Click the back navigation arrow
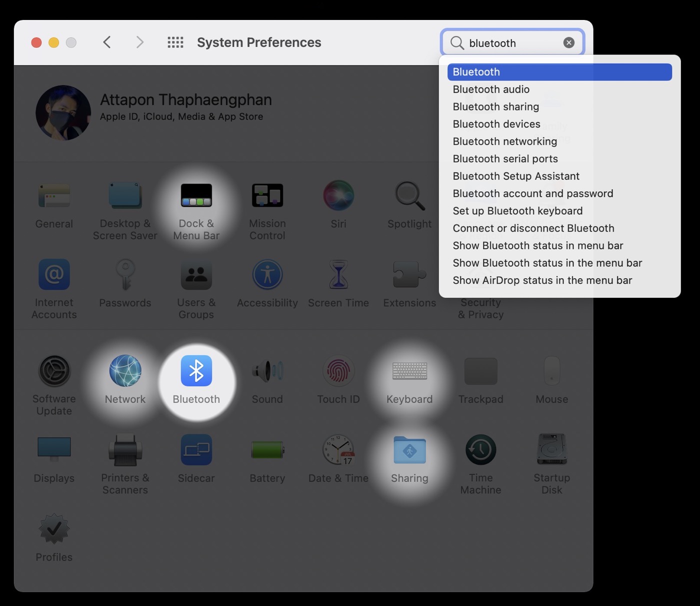700x606 pixels. pos(106,42)
